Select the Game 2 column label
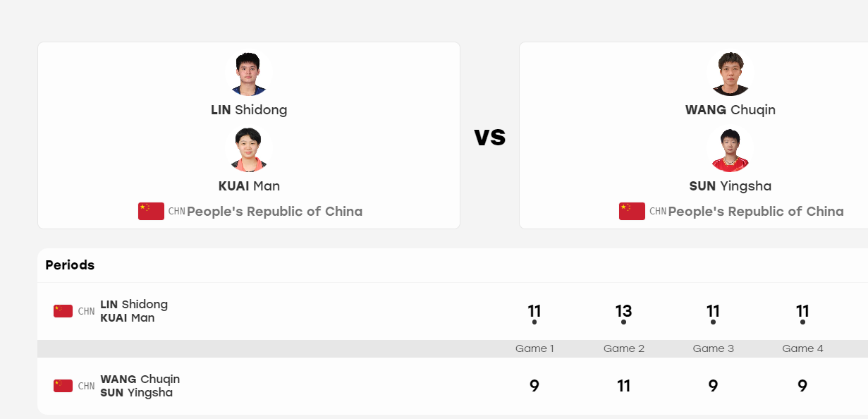The width and height of the screenshot is (868, 419). (x=624, y=348)
